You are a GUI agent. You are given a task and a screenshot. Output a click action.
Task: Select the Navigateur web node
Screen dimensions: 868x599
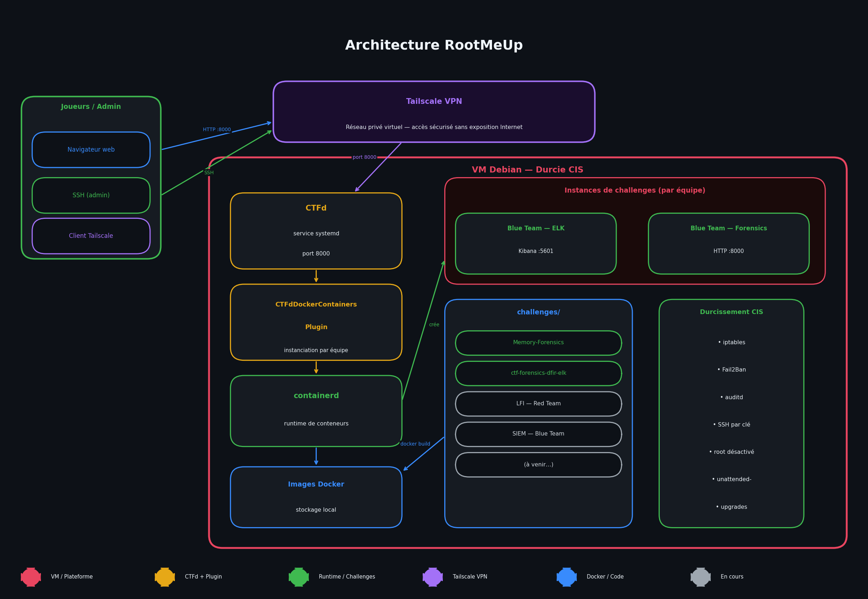91,150
